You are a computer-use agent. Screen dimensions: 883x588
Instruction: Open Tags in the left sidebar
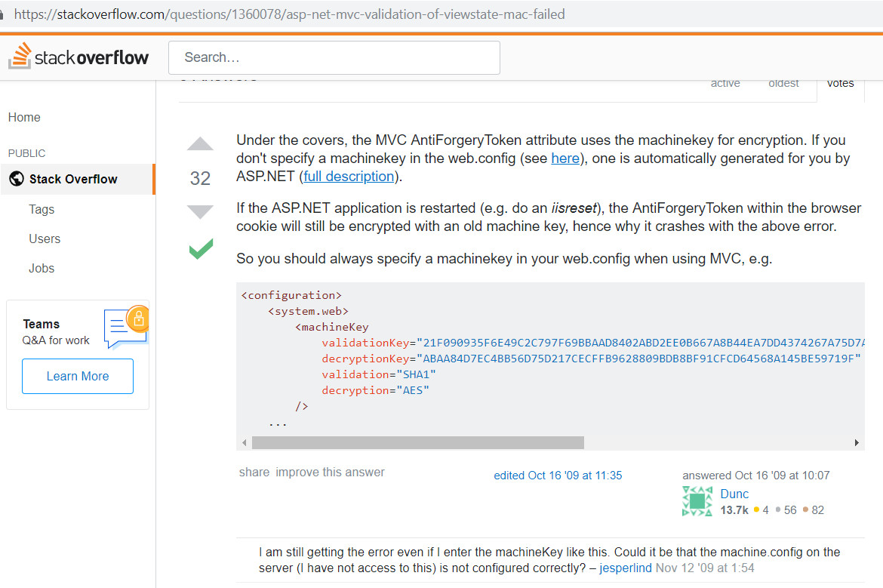pos(42,209)
